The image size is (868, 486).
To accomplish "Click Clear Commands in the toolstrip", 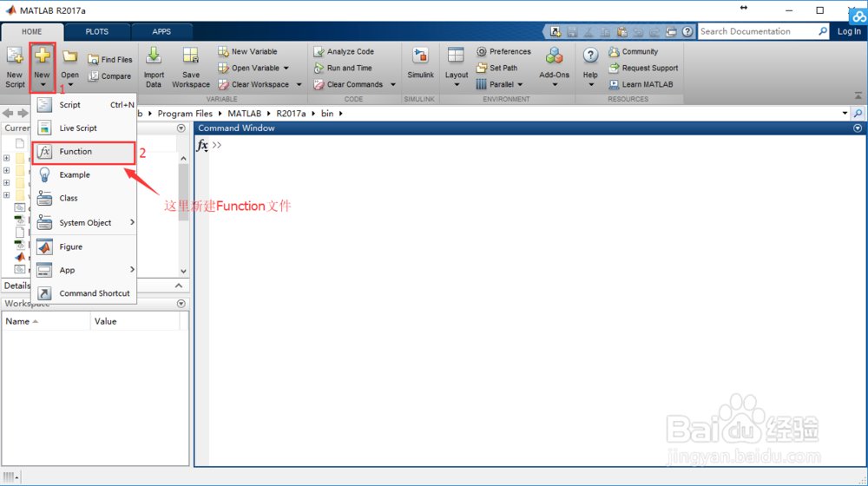I will tap(348, 85).
